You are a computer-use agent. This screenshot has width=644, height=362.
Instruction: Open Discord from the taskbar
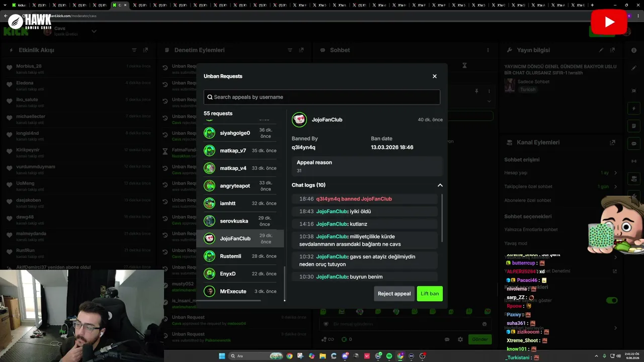[345, 356]
